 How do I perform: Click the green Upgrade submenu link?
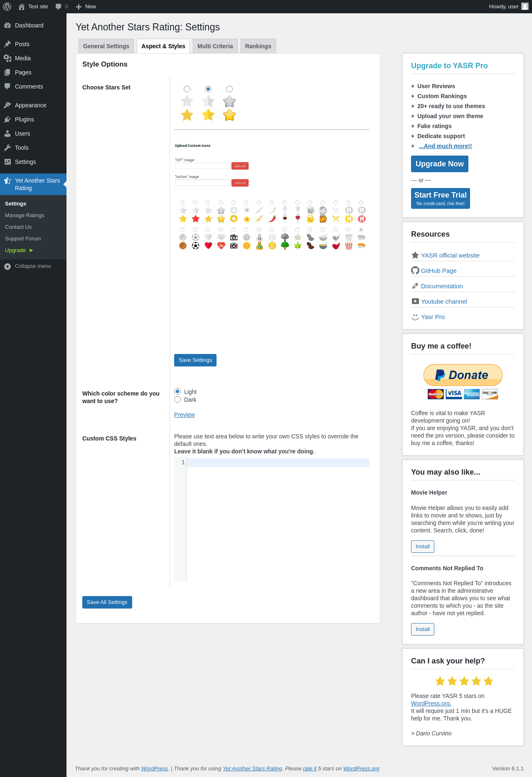pyautogui.click(x=19, y=250)
